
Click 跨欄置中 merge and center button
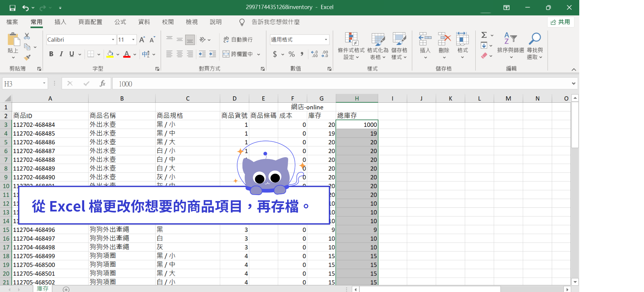click(x=238, y=54)
